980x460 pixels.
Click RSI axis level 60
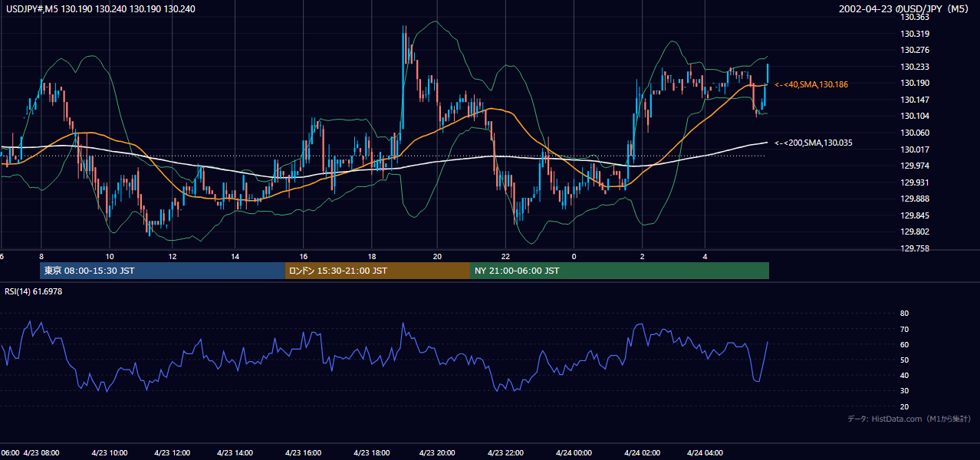904,344
